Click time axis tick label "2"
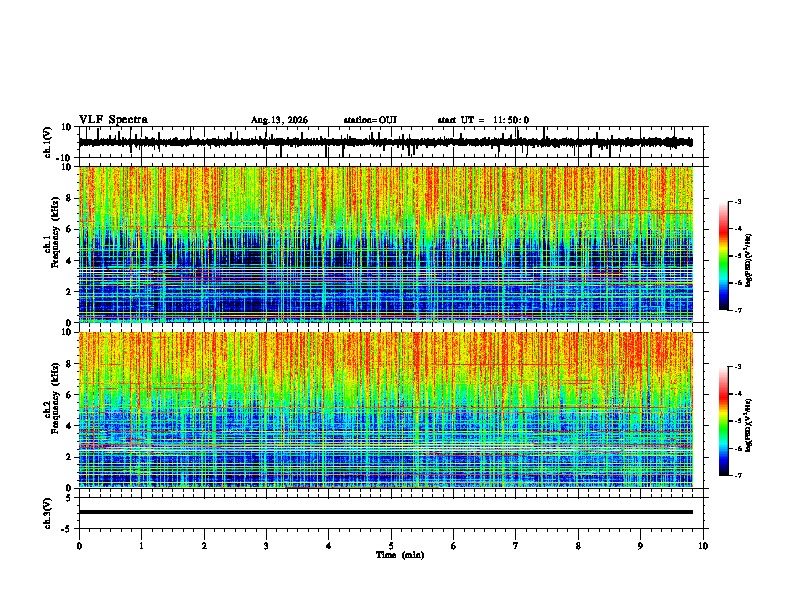This screenshot has height=612, width=792. tap(204, 546)
